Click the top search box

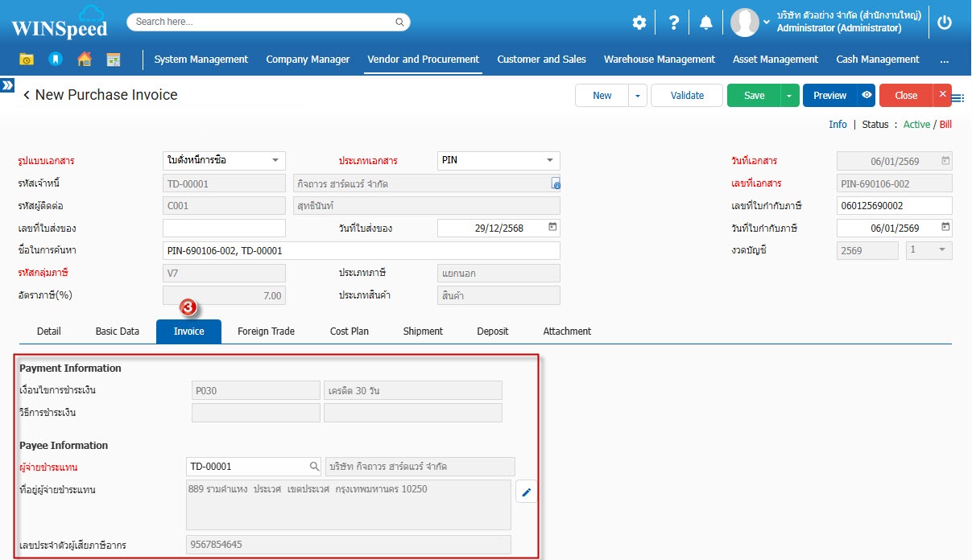click(x=268, y=22)
